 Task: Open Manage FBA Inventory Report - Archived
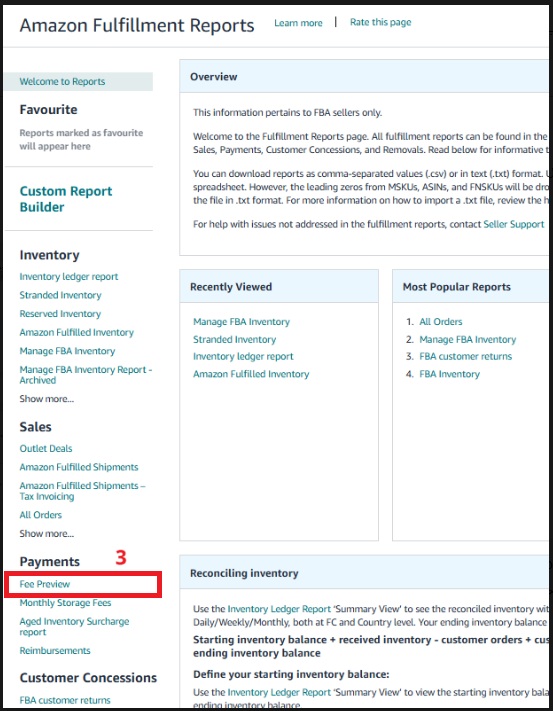(85, 375)
